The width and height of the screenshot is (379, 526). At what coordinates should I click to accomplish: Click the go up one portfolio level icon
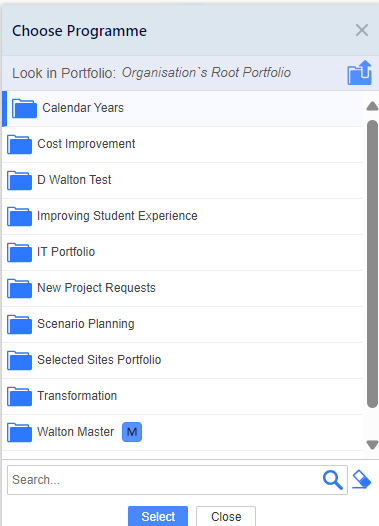[x=360, y=72]
